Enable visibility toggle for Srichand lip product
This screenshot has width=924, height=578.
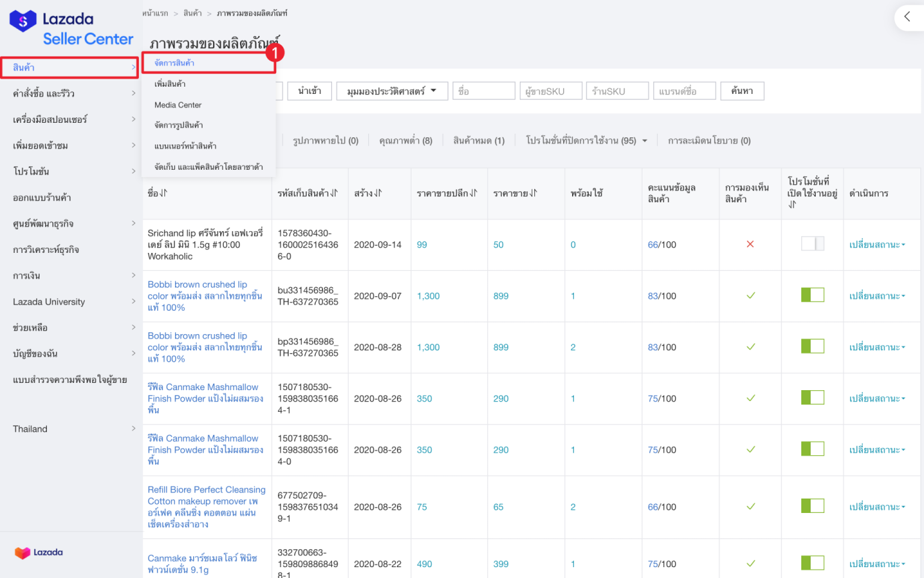click(x=812, y=244)
